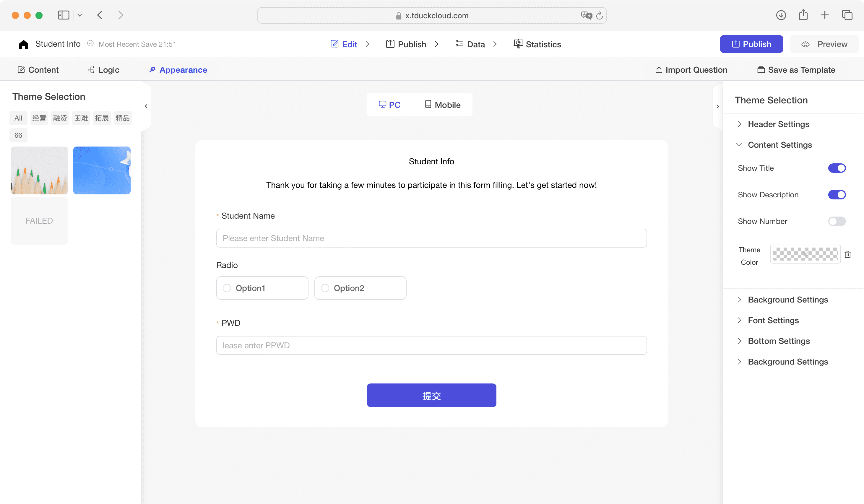This screenshot has height=504, width=864.
Task: Select the blue airplane theme thumbnail
Action: click(x=102, y=170)
